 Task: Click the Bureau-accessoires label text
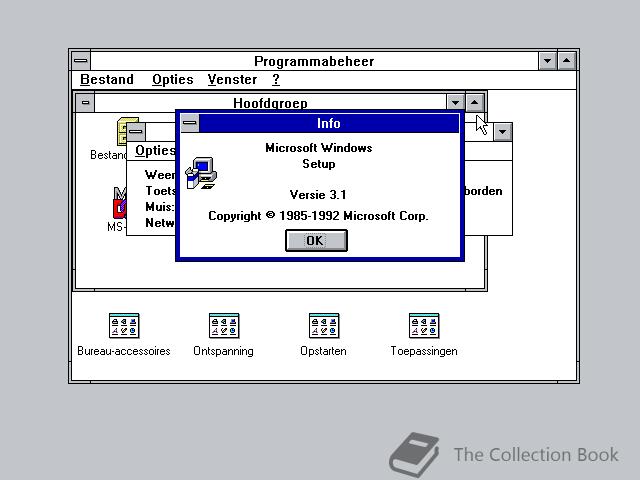pos(124,351)
